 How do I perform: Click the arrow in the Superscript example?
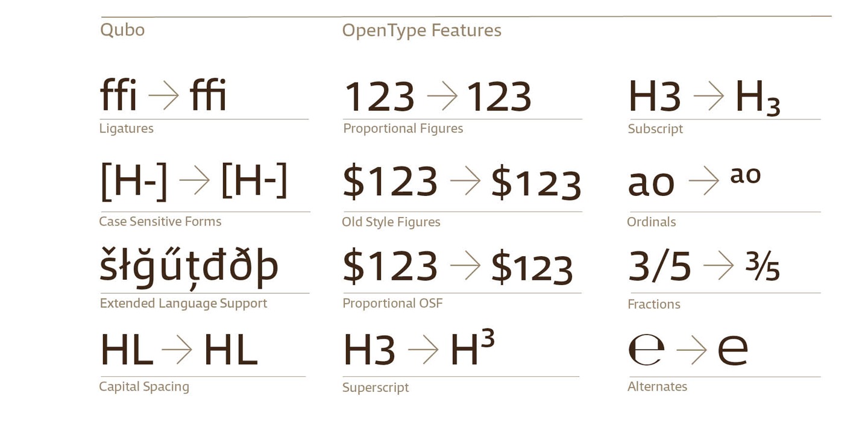click(x=423, y=350)
